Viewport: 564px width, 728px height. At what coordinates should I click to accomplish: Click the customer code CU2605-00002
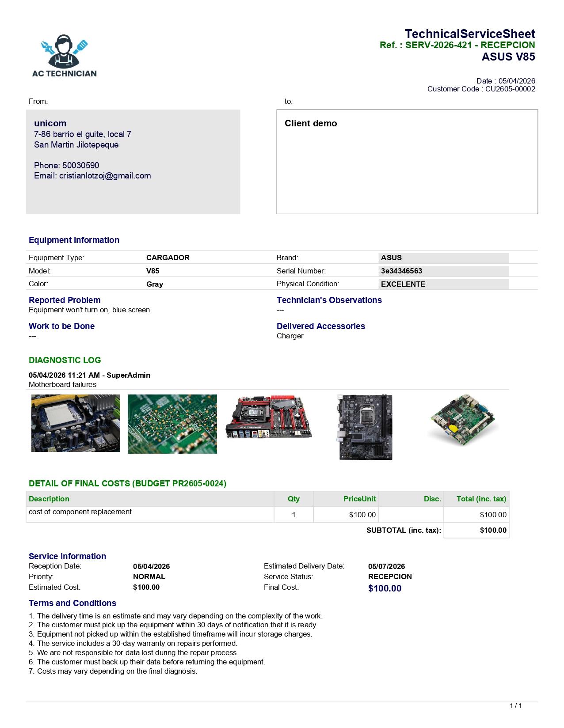point(510,89)
